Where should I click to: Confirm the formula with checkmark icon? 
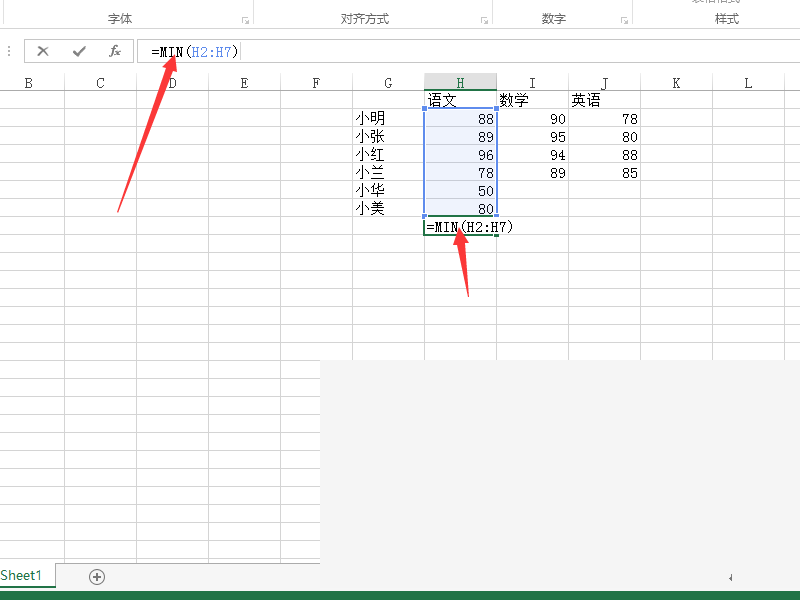79,51
